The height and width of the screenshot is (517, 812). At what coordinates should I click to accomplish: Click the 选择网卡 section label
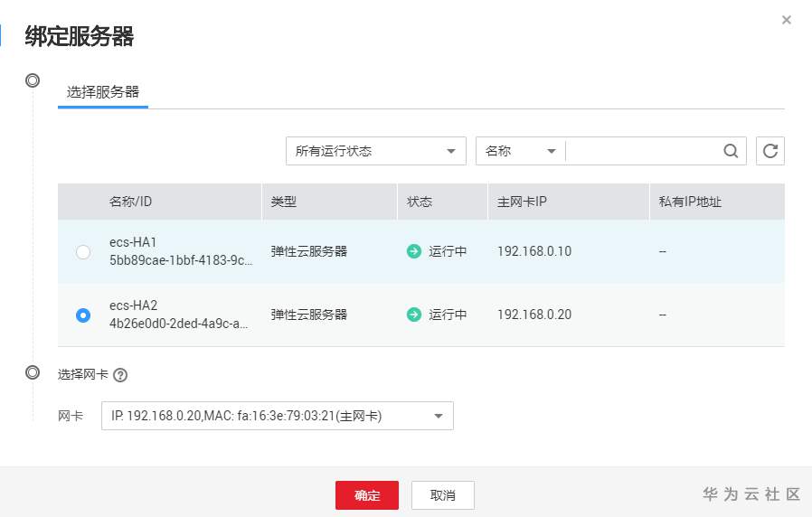click(83, 375)
